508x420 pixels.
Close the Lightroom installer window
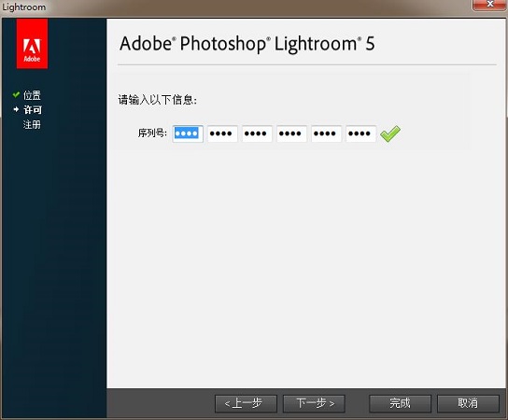pos(490,5)
